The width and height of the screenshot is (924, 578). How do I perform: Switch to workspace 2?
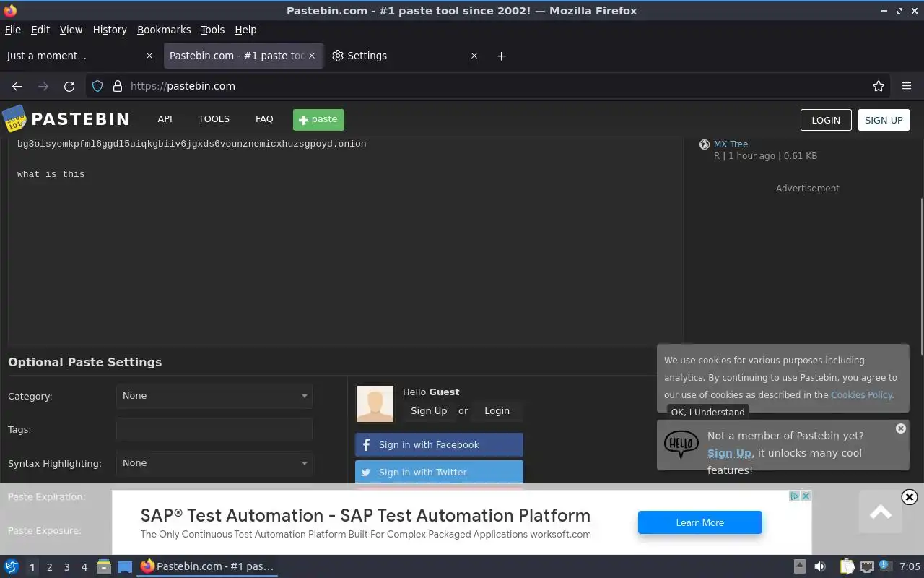tap(49, 567)
